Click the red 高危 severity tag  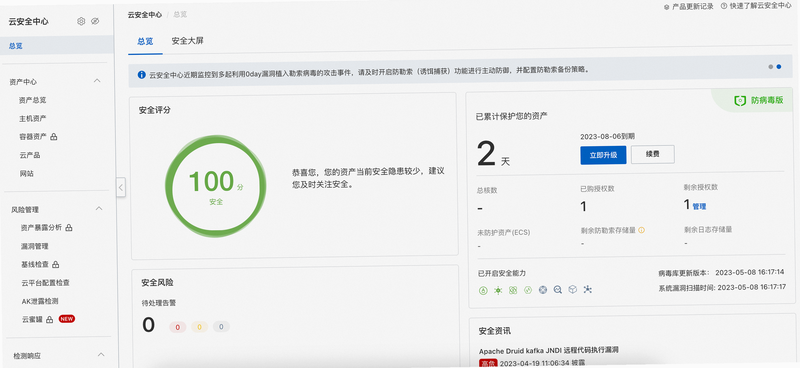click(488, 363)
